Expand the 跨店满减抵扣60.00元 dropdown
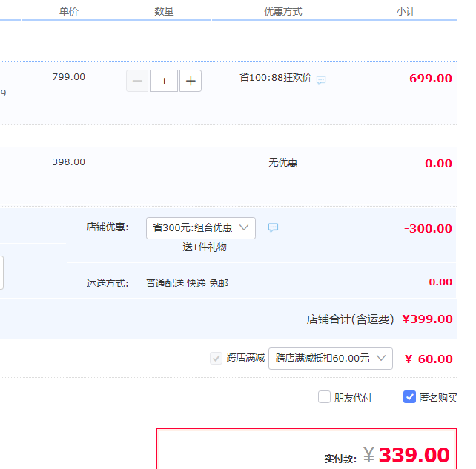 (x=330, y=359)
